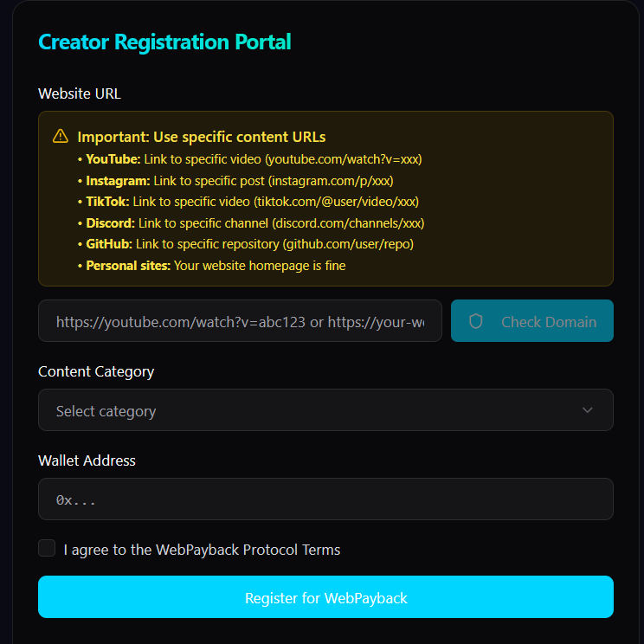Click the Personal sites guideline line
The width and height of the screenshot is (644, 644).
pyautogui.click(x=211, y=266)
